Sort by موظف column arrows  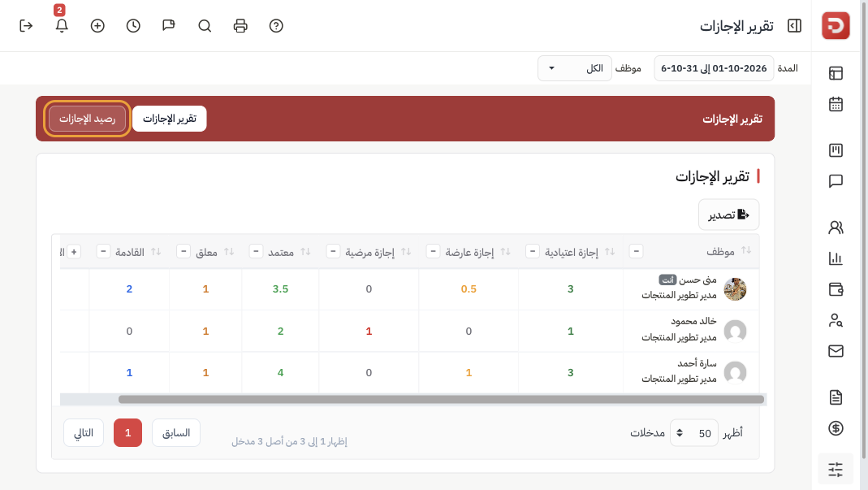tap(746, 250)
